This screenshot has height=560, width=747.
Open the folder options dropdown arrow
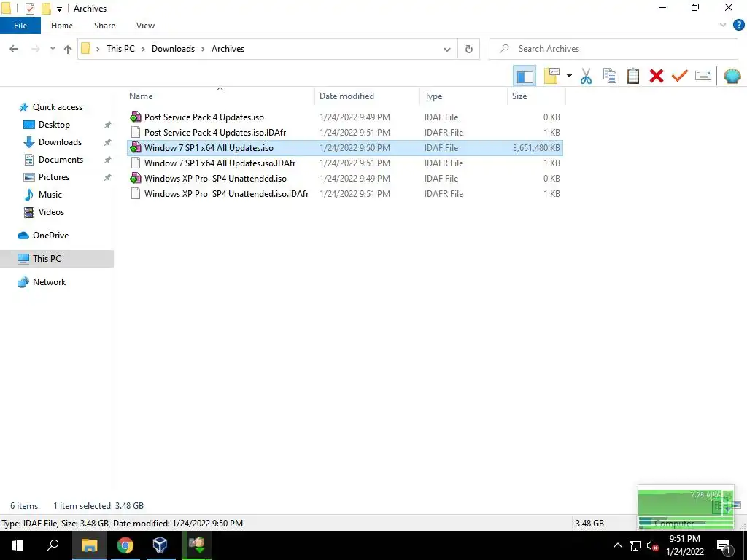[569, 76]
